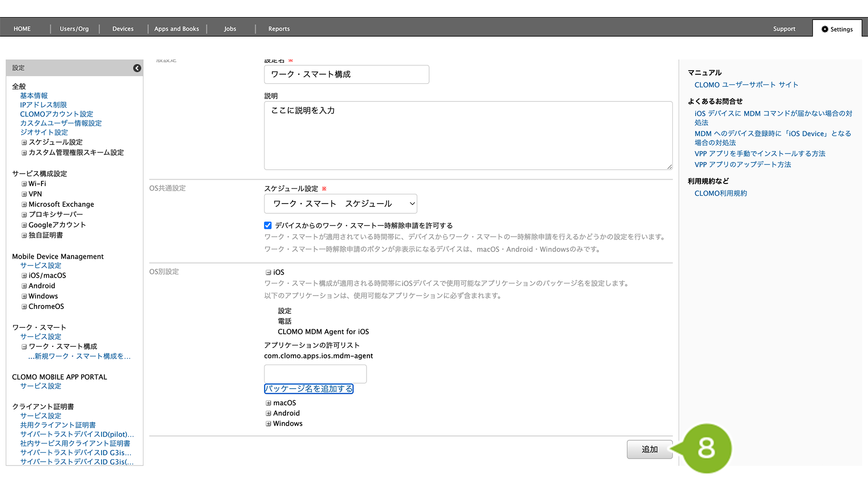Uncheck デバイスからのワーク・スマート一時解除申請を許可する checkbox
The height and width of the screenshot is (488, 868).
pos(268,225)
